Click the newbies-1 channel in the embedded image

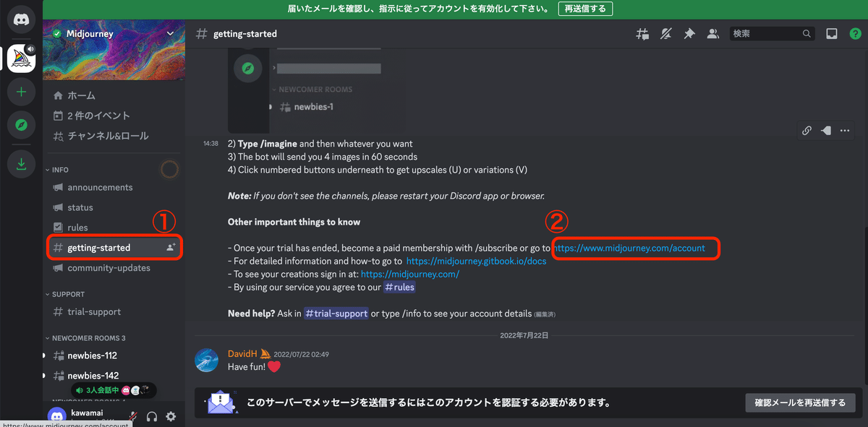(307, 107)
